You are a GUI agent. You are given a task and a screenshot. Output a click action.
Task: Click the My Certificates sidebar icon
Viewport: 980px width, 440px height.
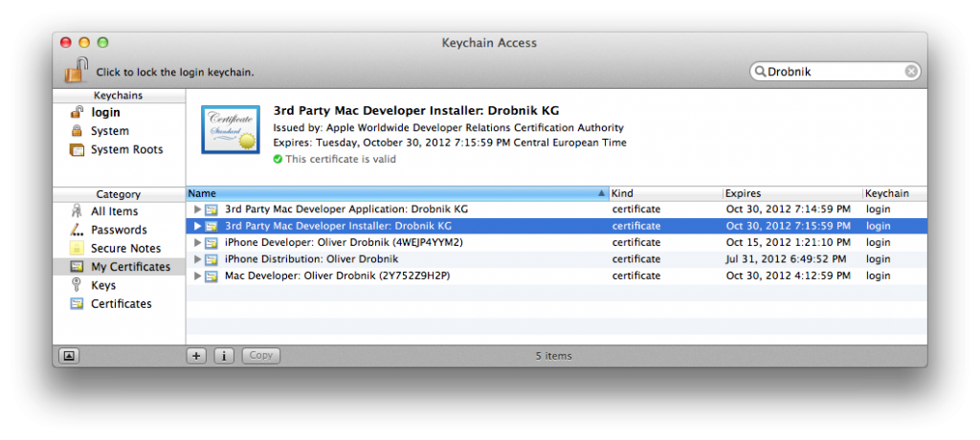click(x=77, y=267)
